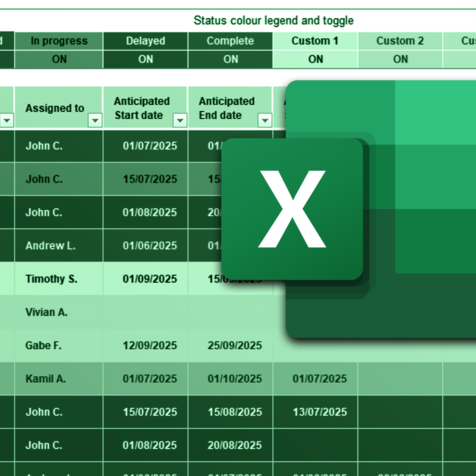Toggle the ON cell under Custom 1
The width and height of the screenshot is (476, 476).
[x=315, y=59]
